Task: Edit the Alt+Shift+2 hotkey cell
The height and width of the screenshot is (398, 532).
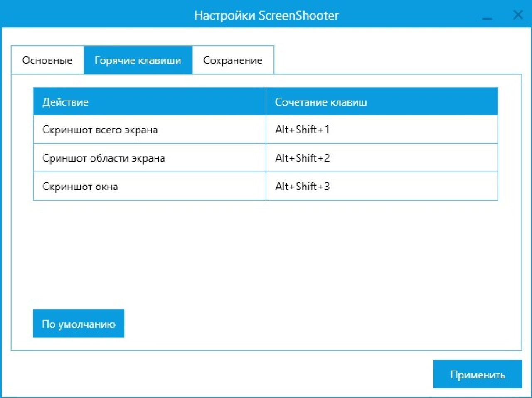Action: click(382, 158)
